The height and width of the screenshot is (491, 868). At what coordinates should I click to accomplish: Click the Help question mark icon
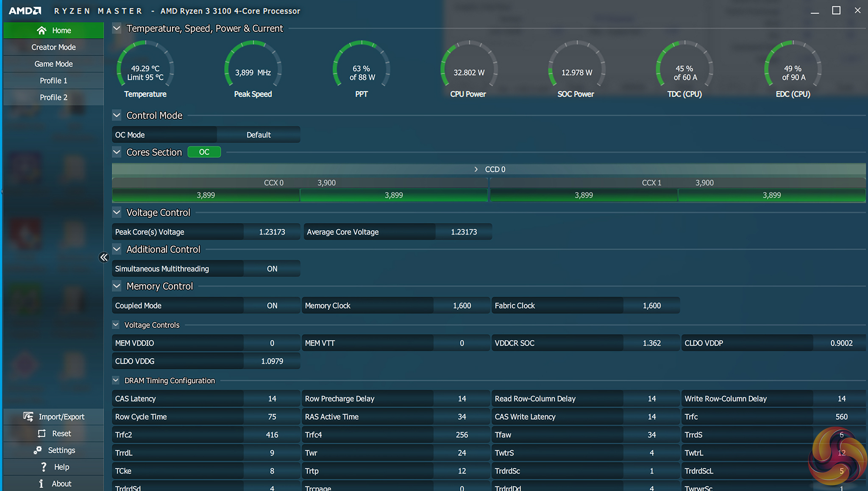click(x=43, y=467)
